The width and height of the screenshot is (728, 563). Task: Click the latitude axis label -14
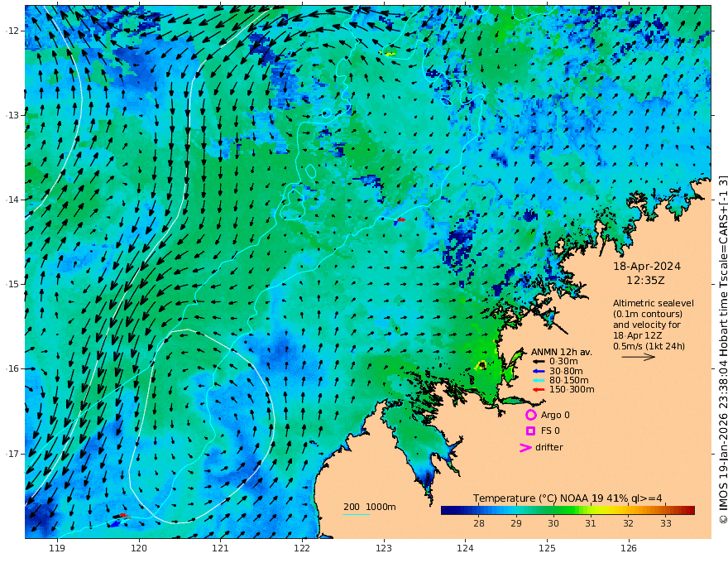[12, 200]
